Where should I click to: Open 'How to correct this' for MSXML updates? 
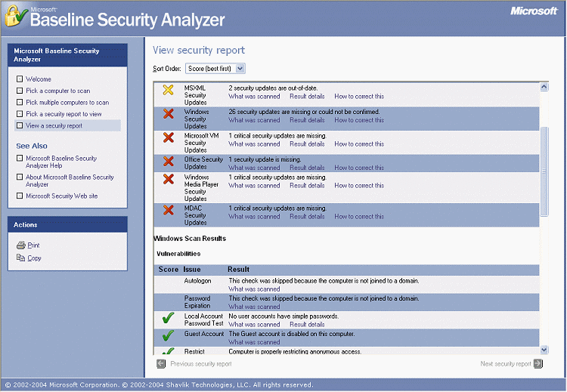[359, 97]
